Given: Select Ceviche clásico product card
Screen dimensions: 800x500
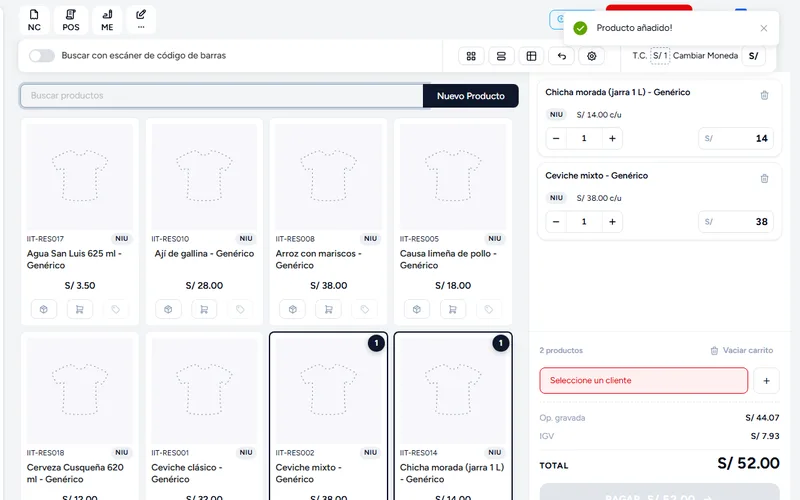Looking at the screenshot, I should [x=204, y=416].
